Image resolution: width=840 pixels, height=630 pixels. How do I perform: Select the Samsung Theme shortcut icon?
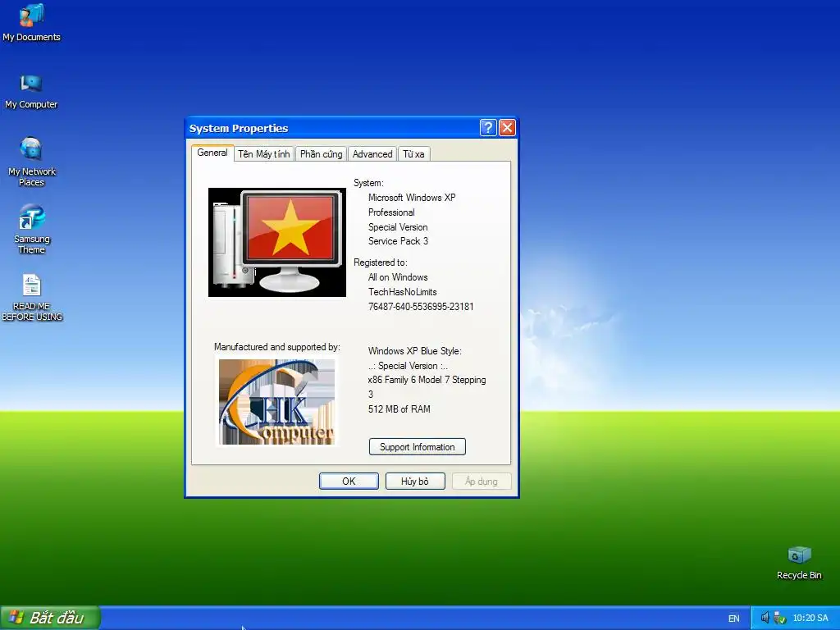(32, 228)
